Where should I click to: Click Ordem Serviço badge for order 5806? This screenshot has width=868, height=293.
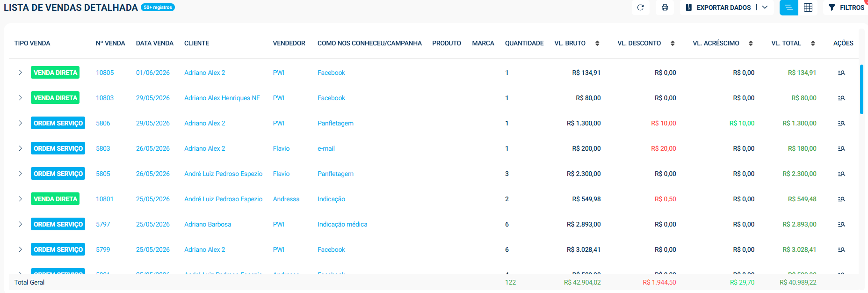point(58,123)
